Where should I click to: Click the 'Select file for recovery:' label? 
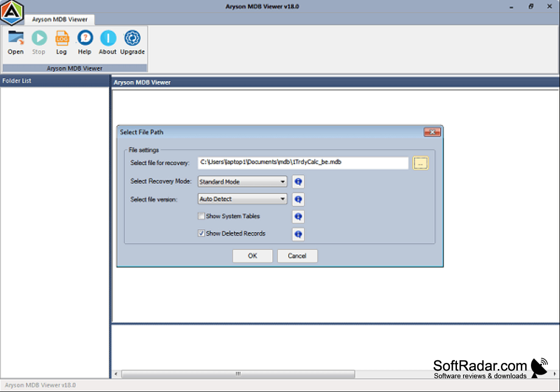[160, 163]
